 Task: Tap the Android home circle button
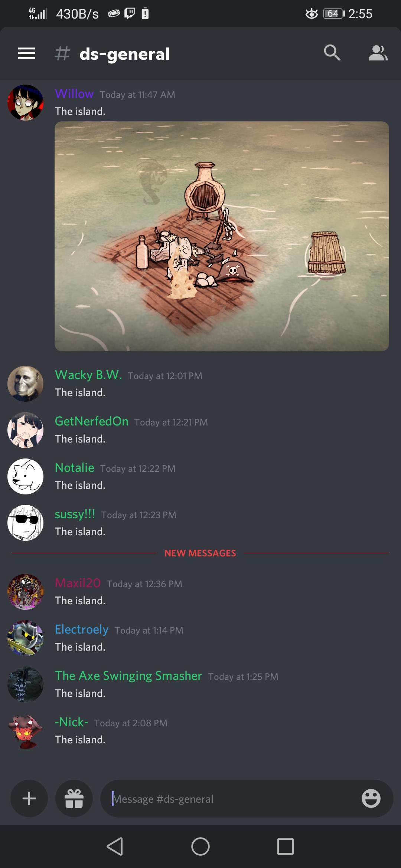(200, 846)
